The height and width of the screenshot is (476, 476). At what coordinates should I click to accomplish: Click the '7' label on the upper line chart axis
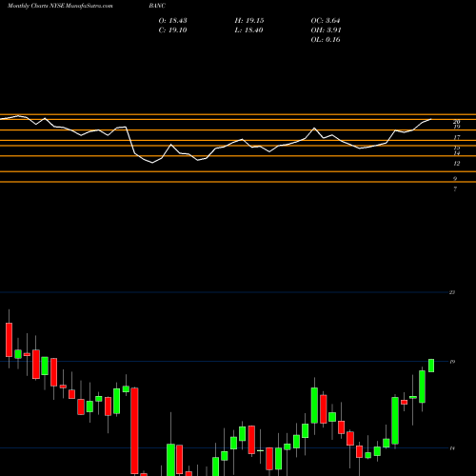click(x=455, y=188)
